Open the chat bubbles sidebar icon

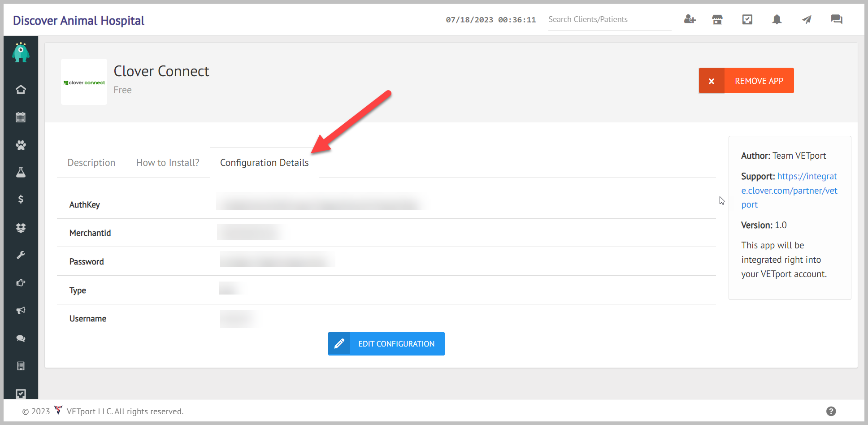click(x=21, y=338)
